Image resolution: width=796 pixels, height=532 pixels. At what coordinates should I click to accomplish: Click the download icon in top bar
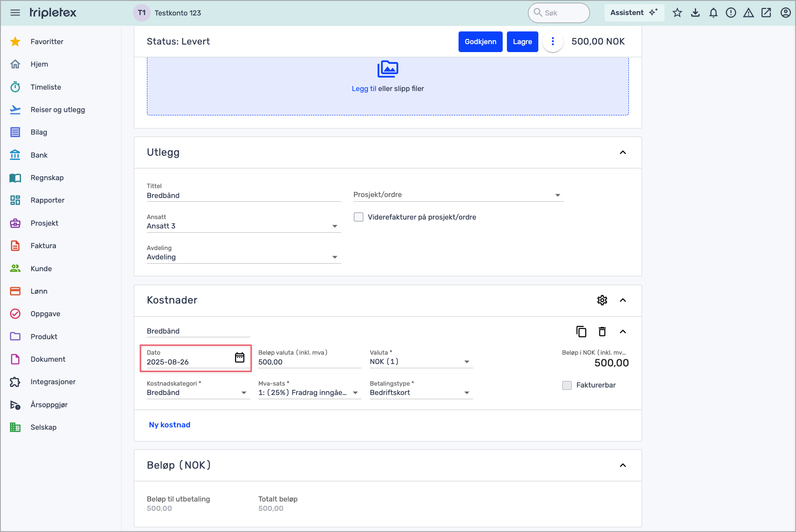[695, 13]
